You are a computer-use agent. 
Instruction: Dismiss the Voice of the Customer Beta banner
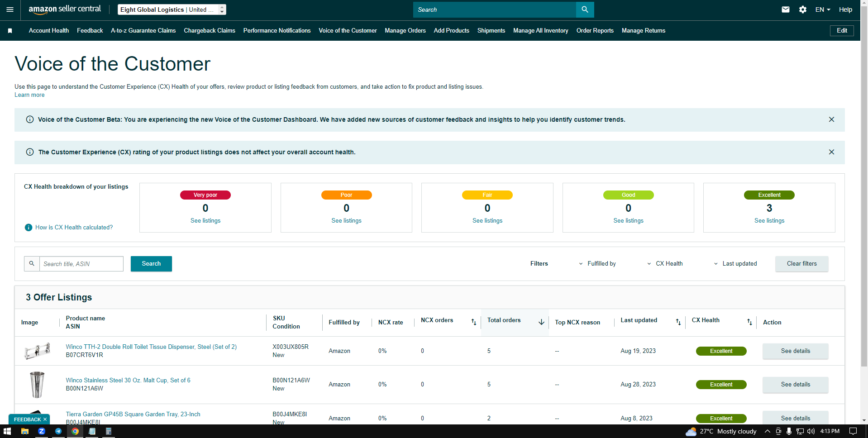point(831,119)
